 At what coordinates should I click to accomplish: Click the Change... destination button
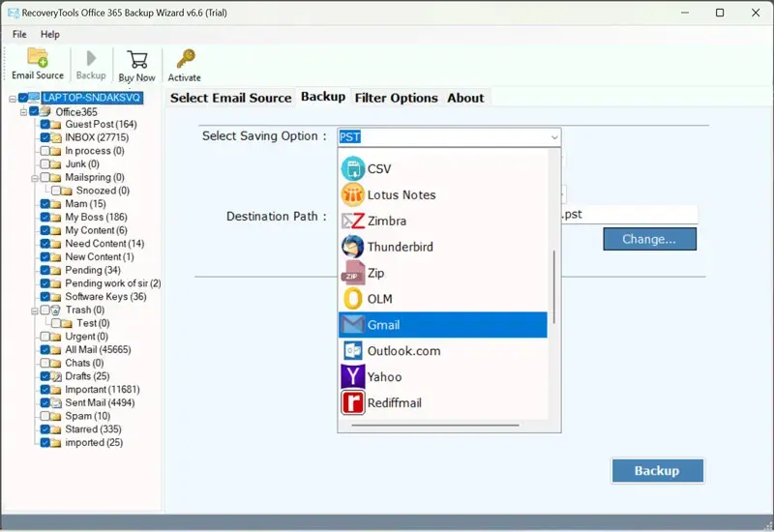coord(649,239)
